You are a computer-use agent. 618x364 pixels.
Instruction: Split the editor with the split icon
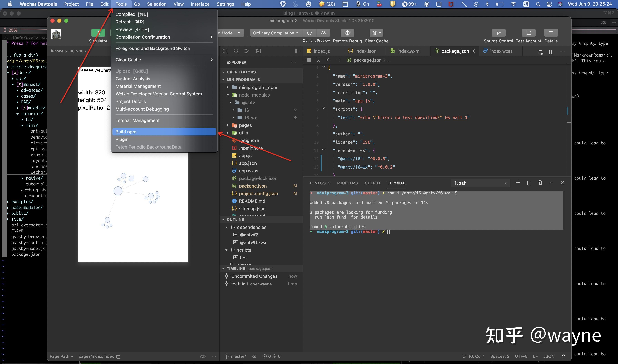551,52
